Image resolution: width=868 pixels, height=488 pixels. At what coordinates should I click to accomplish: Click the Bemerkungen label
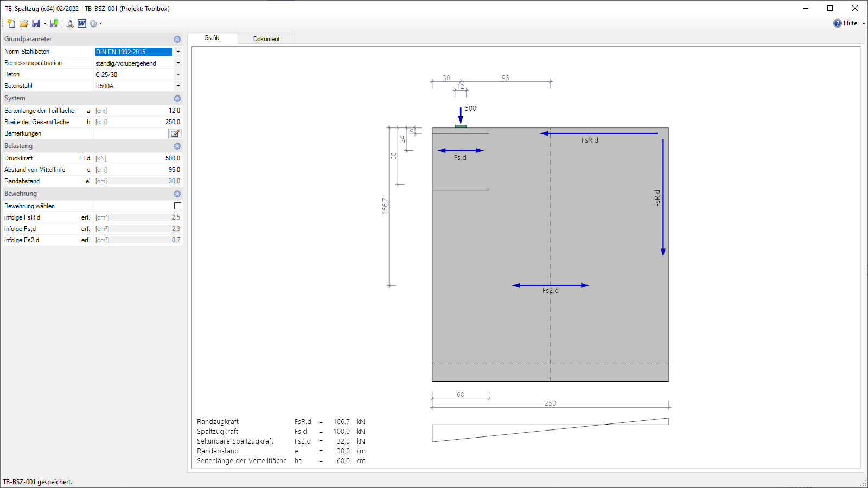23,133
